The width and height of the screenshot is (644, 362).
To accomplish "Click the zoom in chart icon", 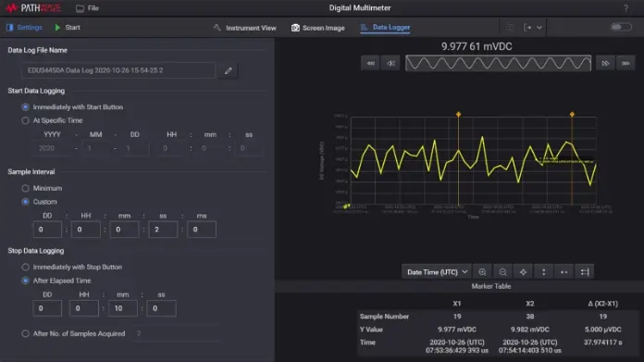I will (x=482, y=272).
